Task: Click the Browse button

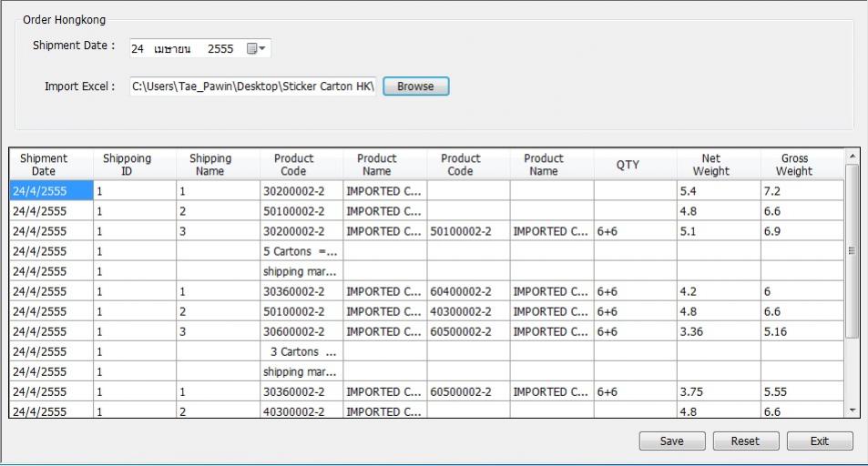Action: point(415,86)
